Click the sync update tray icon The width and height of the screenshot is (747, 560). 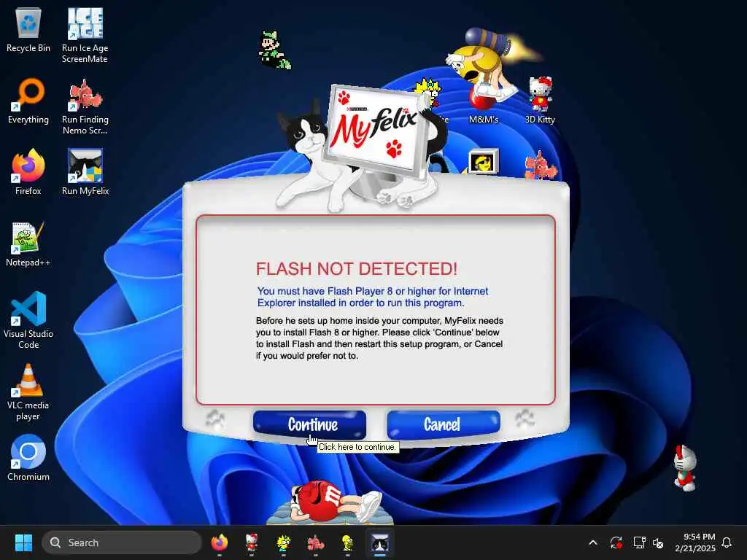pos(616,542)
